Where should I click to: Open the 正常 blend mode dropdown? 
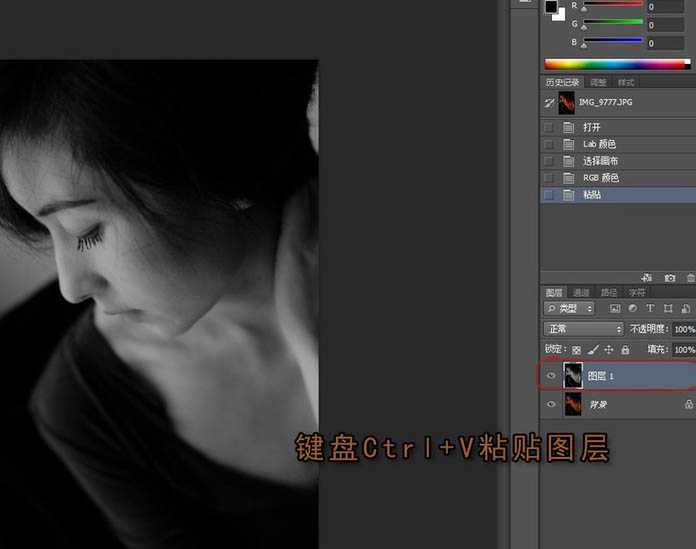(x=584, y=329)
